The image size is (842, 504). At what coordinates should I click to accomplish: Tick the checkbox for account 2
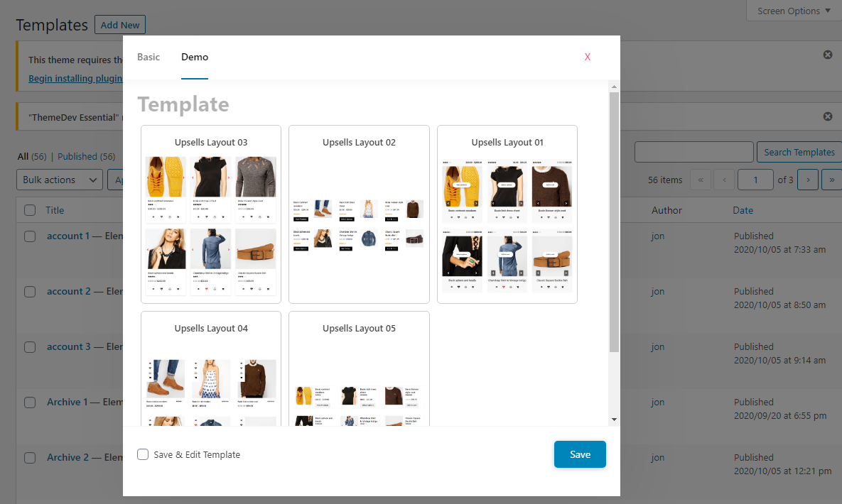30,292
